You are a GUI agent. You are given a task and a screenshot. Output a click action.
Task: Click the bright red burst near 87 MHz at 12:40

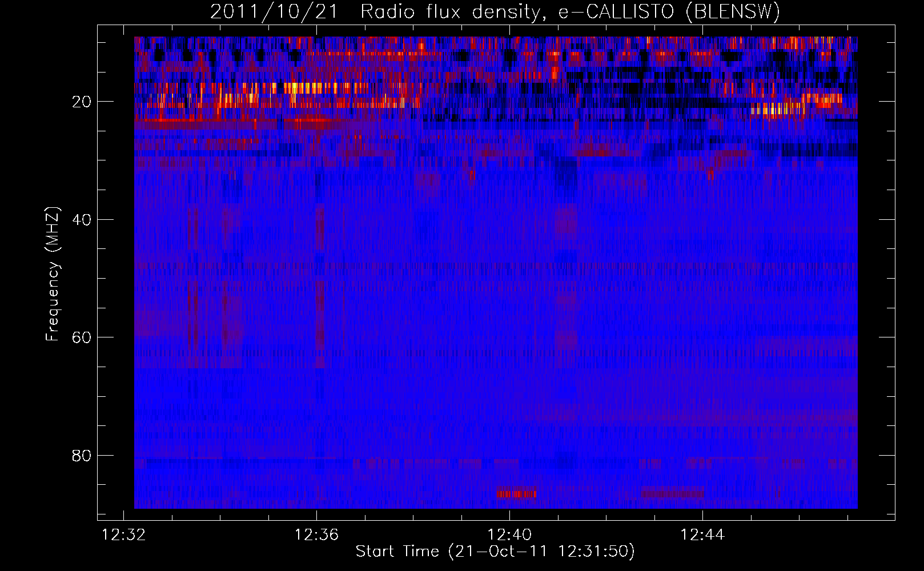point(517,493)
